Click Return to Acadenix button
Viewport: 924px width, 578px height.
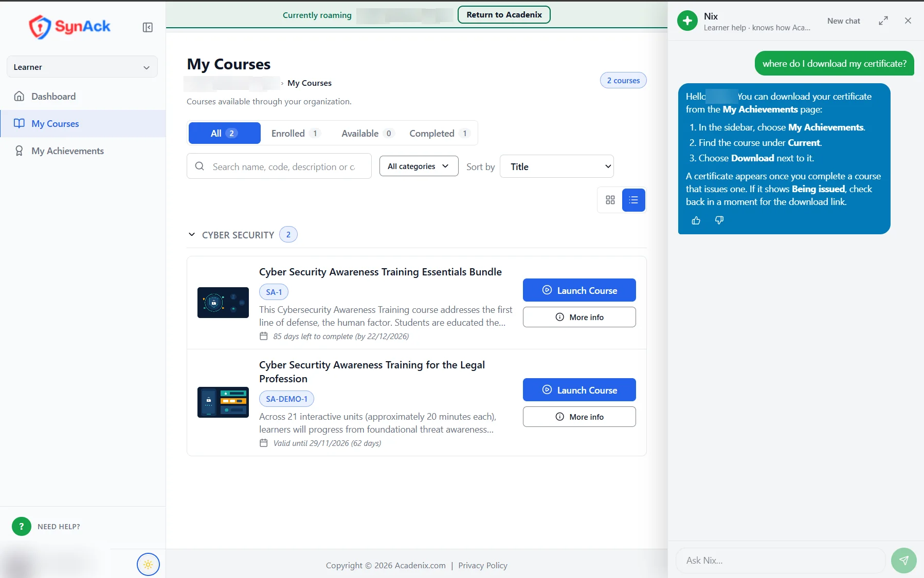504,15
